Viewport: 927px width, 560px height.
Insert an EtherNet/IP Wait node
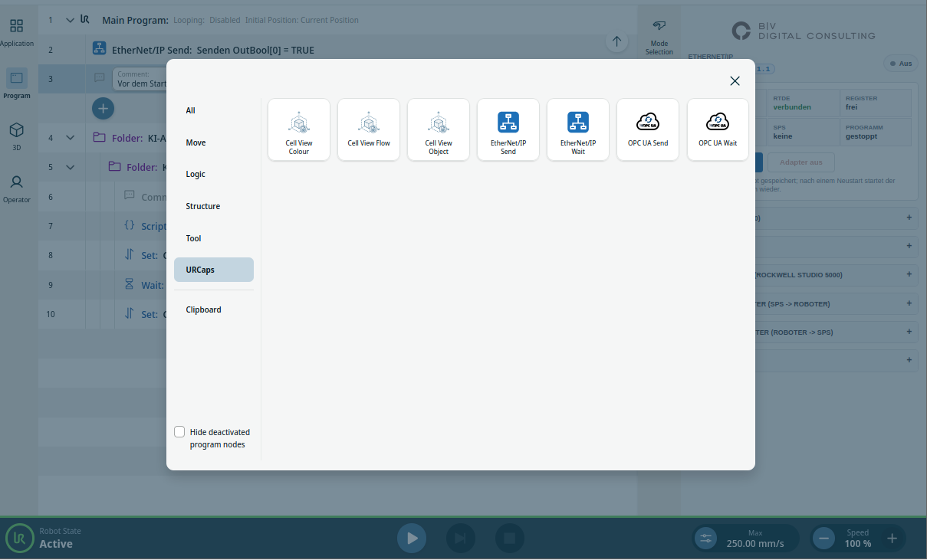[578, 129]
